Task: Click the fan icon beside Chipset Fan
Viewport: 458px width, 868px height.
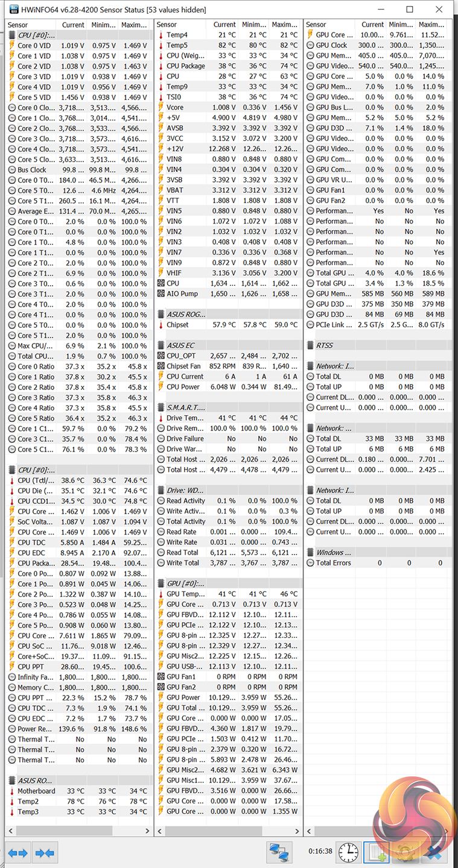Action: click(x=161, y=366)
